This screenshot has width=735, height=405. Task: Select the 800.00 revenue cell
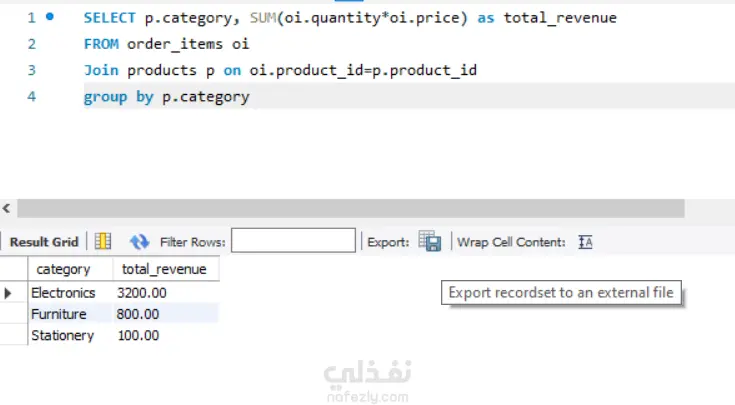(138, 314)
